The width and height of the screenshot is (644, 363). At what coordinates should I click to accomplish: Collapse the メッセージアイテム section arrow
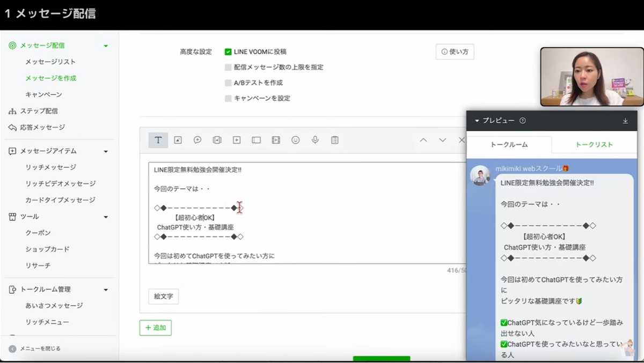[x=106, y=152]
